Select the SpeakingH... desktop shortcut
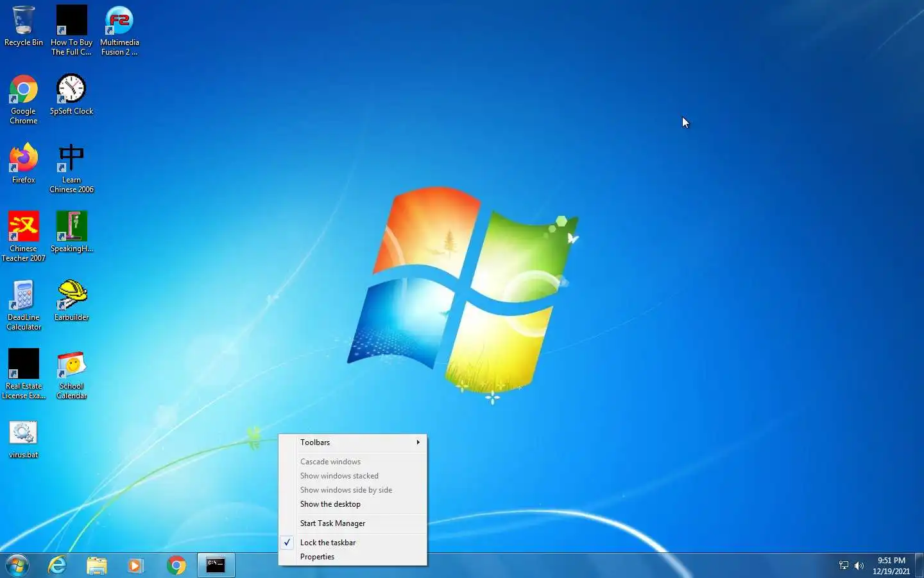This screenshot has height=578, width=924. 71,232
